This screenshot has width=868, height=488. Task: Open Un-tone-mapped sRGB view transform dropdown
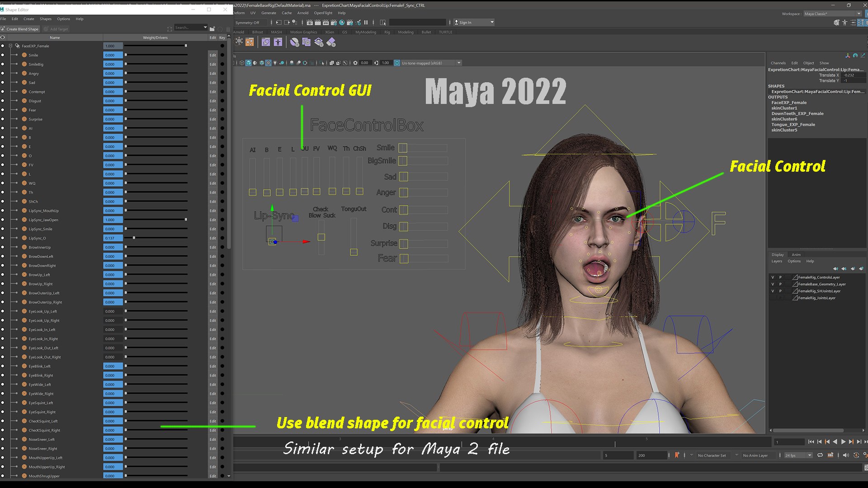tap(431, 63)
